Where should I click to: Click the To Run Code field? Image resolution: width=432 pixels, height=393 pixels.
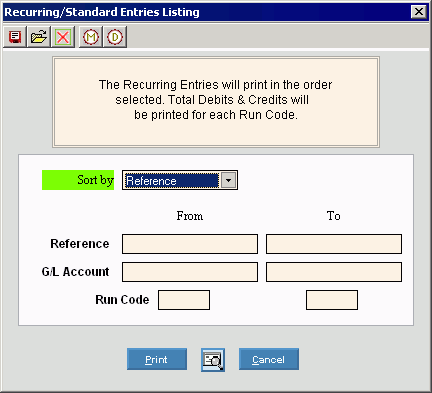click(x=332, y=300)
